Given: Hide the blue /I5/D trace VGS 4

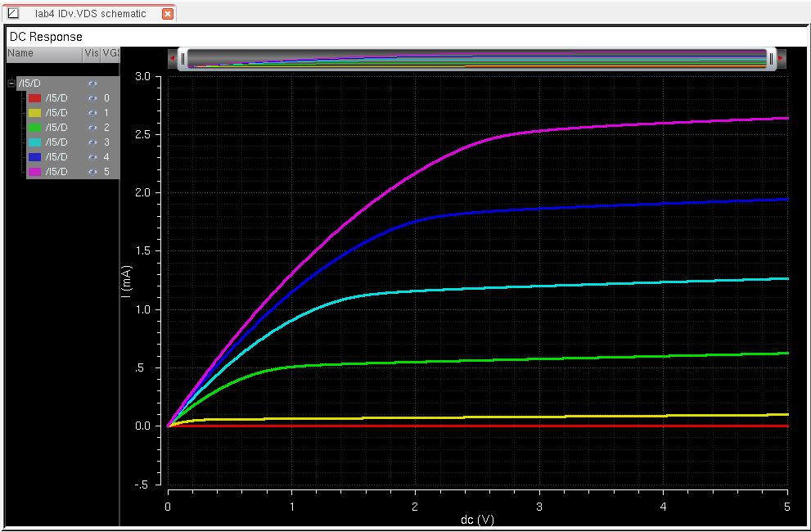Looking at the screenshot, I should pyautogui.click(x=92, y=157).
